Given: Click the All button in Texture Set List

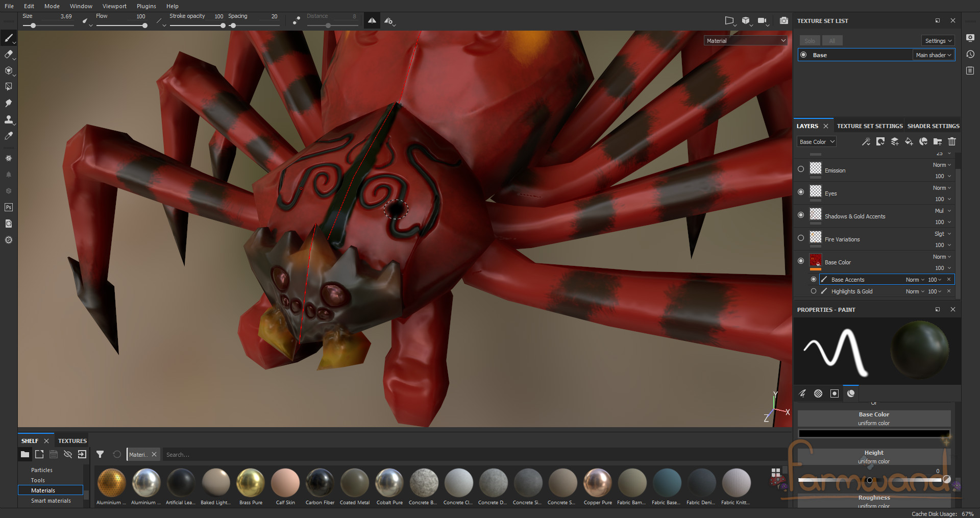Looking at the screenshot, I should click(832, 40).
